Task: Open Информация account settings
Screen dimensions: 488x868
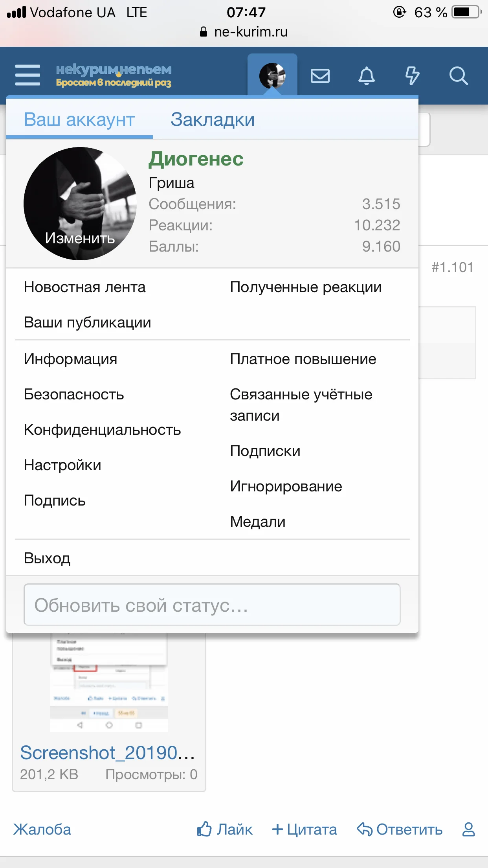Action: pyautogui.click(x=70, y=359)
